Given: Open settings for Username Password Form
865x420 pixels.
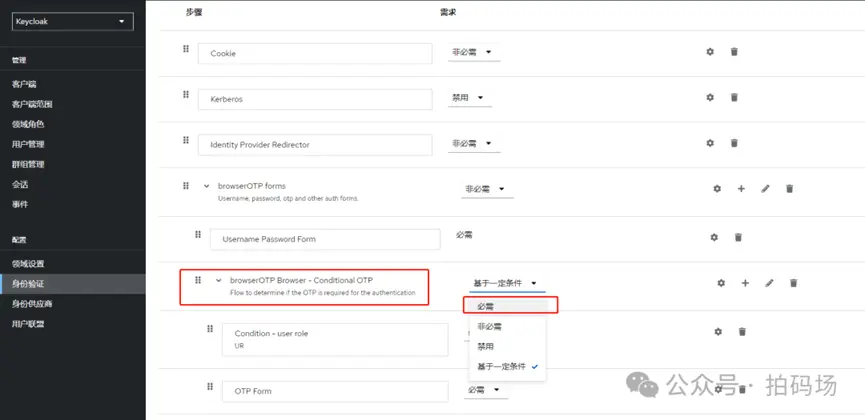Looking at the screenshot, I should pyautogui.click(x=714, y=237).
